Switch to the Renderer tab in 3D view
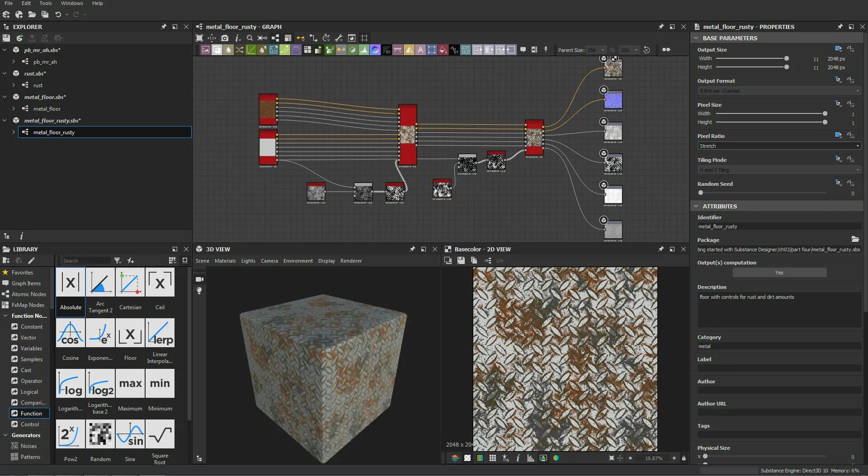The image size is (868, 476). coord(351,261)
